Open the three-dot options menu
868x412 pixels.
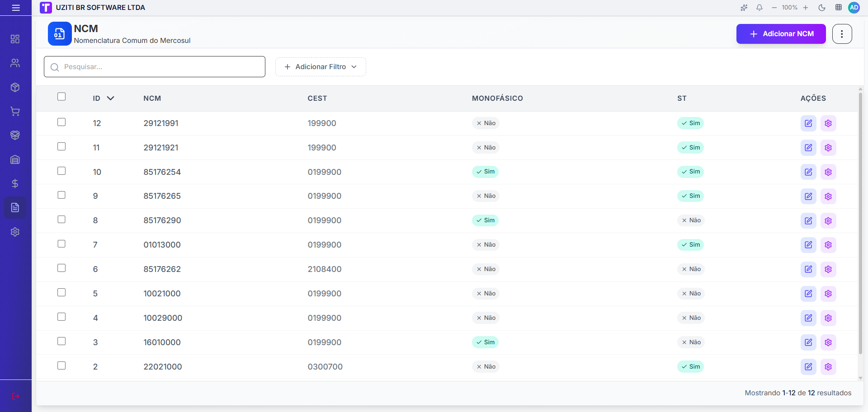coord(842,34)
